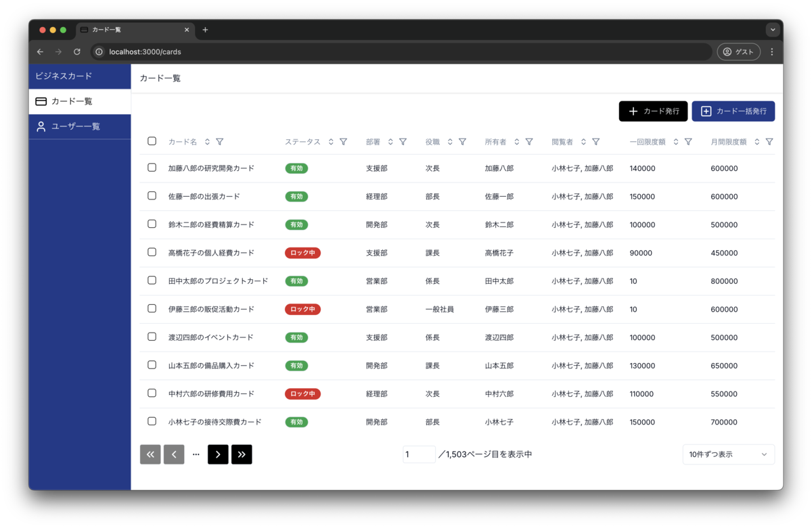Expand browser tab search chevron
Viewport: 812px width, 528px height.
tap(772, 30)
